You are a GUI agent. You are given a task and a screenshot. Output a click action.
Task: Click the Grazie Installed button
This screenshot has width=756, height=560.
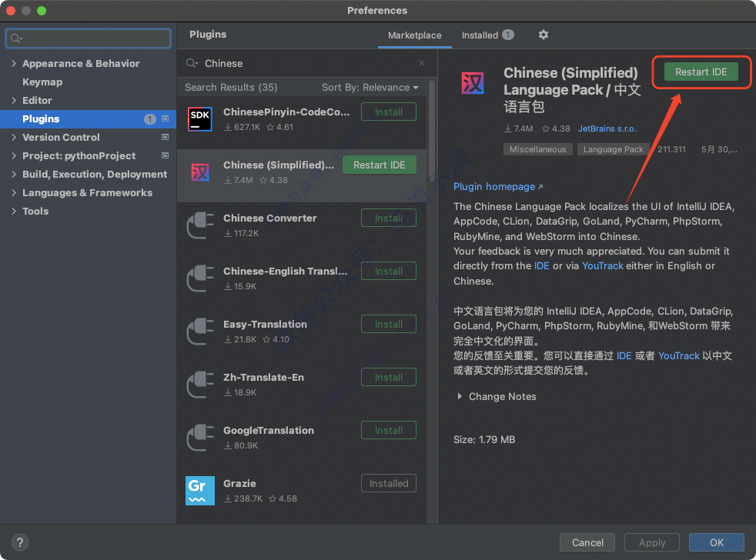tap(389, 483)
